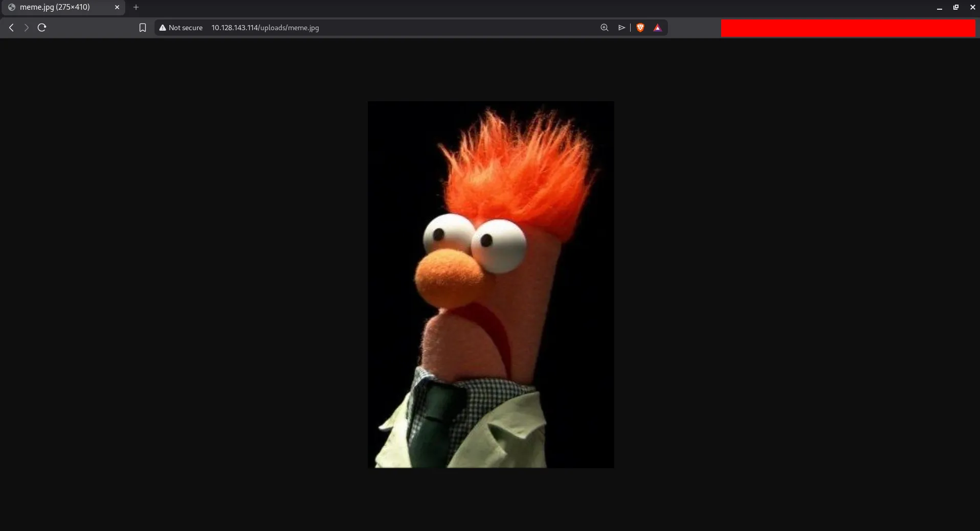Click the globe favicon on the tab
Viewport: 980px width, 531px height.
(x=12, y=7)
